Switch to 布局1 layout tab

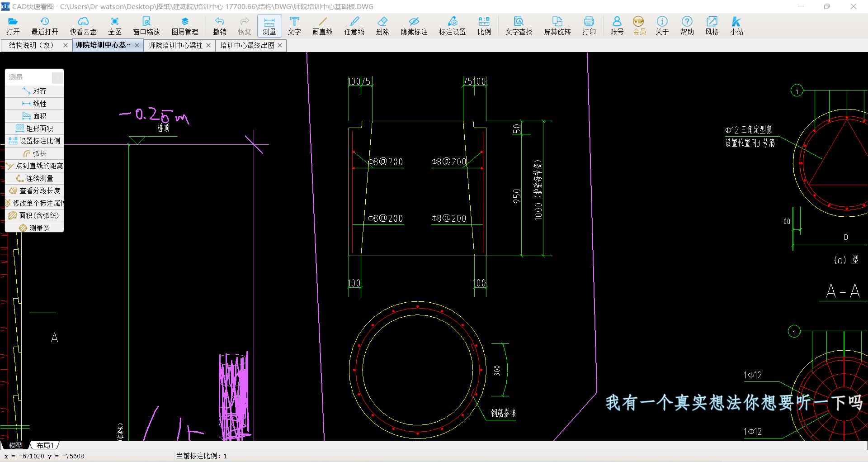[45, 445]
